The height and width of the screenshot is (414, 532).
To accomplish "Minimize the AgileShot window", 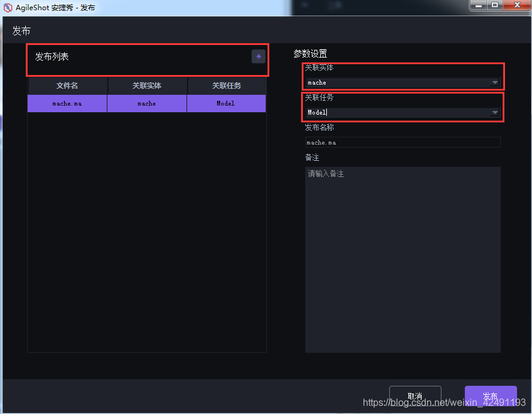I will pos(479,5).
